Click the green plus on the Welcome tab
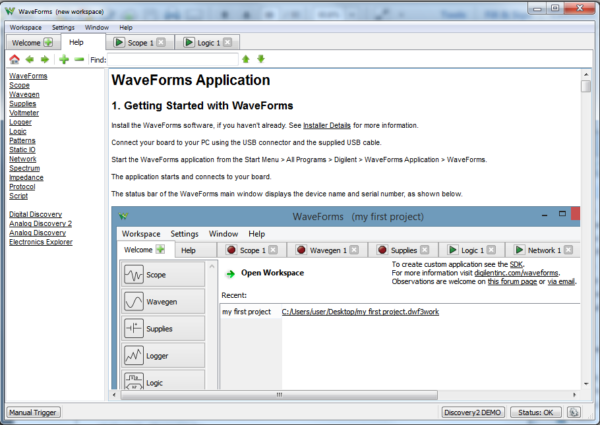 click(48, 42)
